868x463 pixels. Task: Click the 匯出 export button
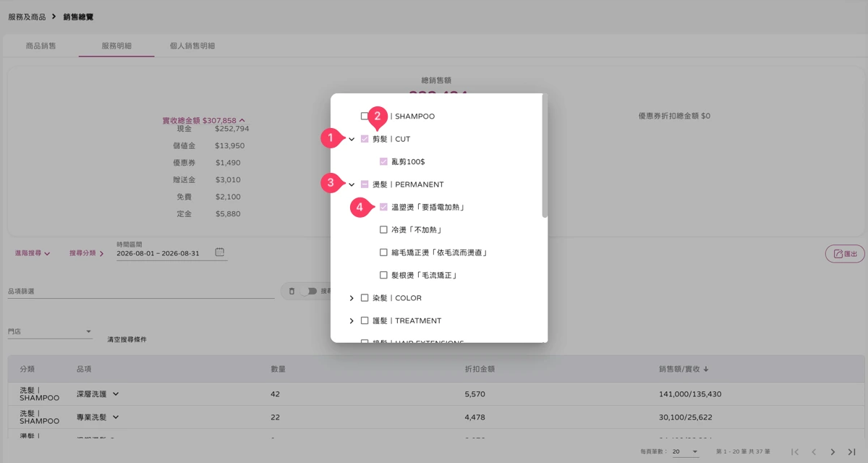click(845, 254)
